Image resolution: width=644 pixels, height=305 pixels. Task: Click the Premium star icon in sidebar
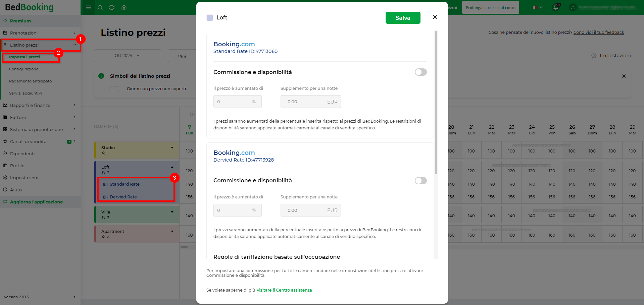coord(5,21)
